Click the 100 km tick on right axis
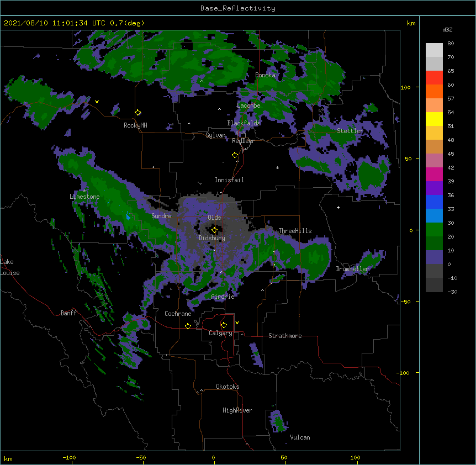This screenshot has width=476, height=465. click(x=405, y=87)
